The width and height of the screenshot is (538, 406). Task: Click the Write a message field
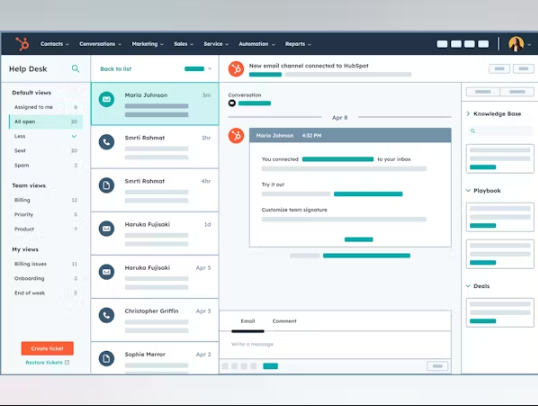pos(335,344)
